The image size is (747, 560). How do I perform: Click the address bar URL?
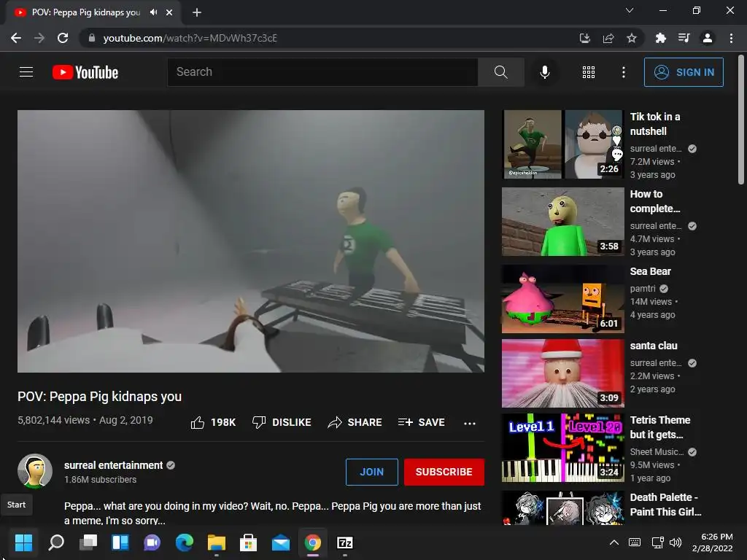[x=190, y=38]
